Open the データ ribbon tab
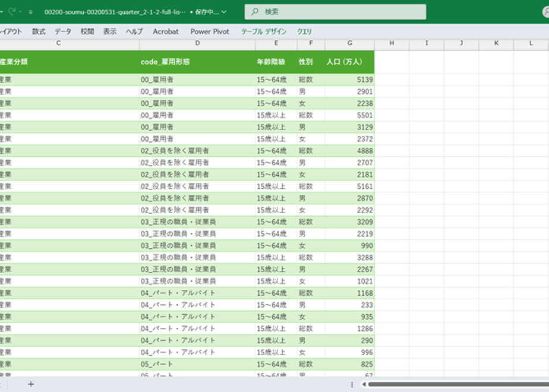Viewport: 549px width, 392px height. [62, 31]
